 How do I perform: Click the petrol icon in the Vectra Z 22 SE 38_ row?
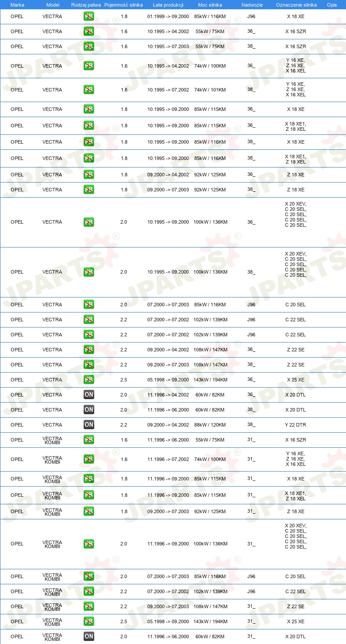pos(89,365)
